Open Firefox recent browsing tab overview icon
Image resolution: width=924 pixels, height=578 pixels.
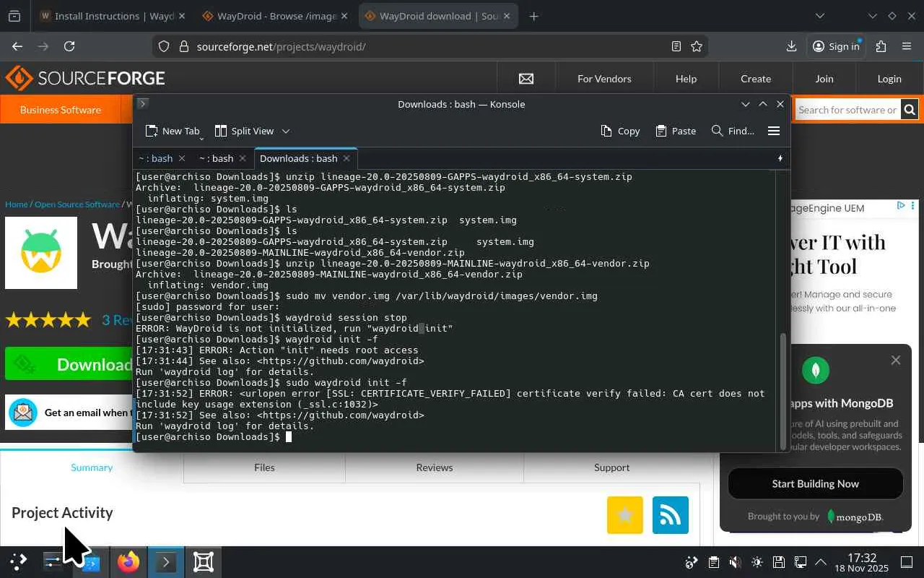[14, 16]
